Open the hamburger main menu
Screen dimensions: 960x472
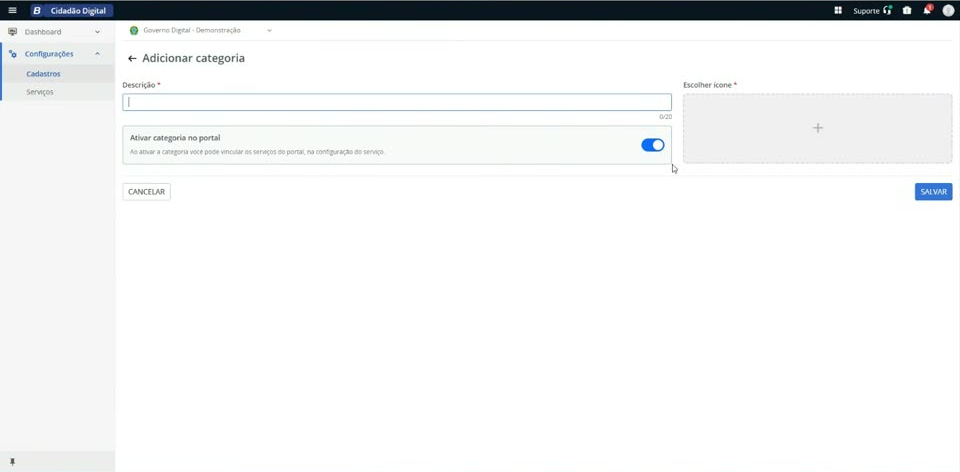pos(12,10)
